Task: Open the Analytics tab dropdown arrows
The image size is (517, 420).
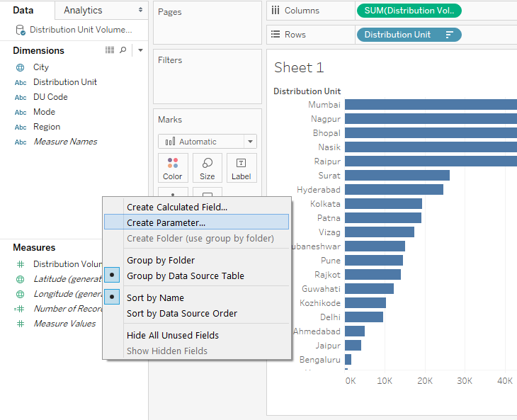Action: [x=140, y=10]
